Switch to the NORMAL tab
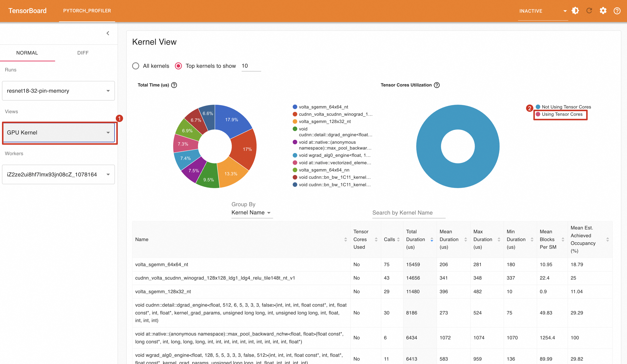Screen dimensions: 627x364 pos(27,53)
